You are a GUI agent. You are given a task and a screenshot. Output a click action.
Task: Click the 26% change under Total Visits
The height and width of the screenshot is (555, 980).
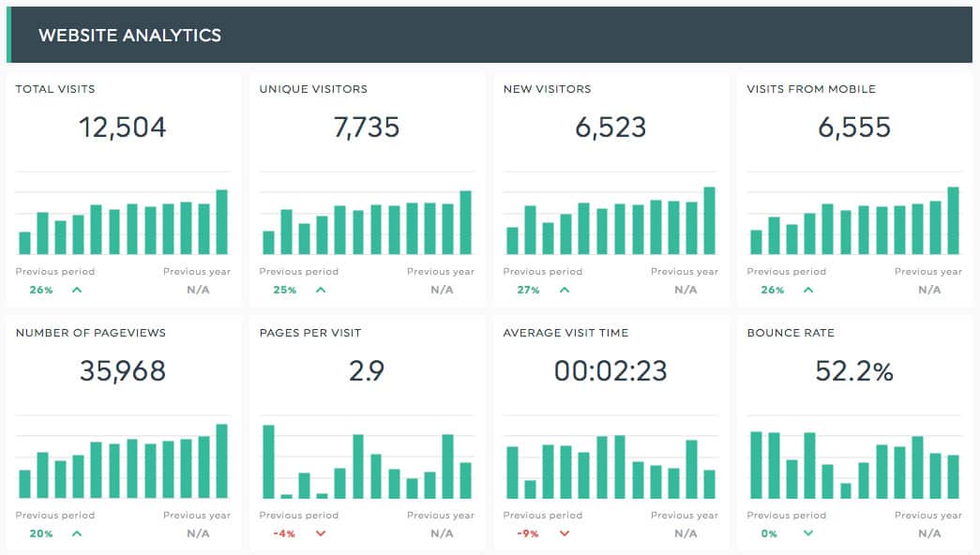coord(41,290)
